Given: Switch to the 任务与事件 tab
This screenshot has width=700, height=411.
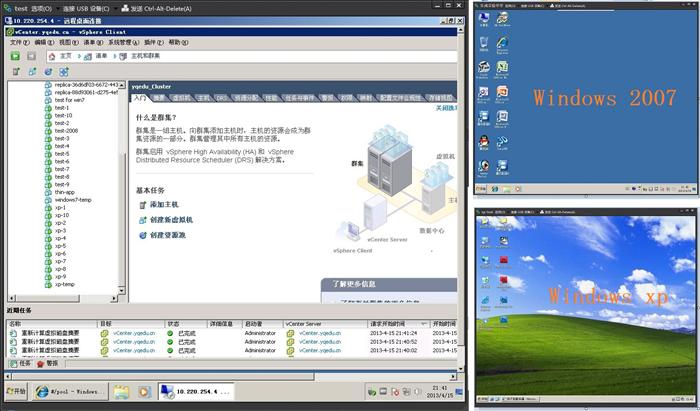Looking at the screenshot, I should [x=300, y=98].
